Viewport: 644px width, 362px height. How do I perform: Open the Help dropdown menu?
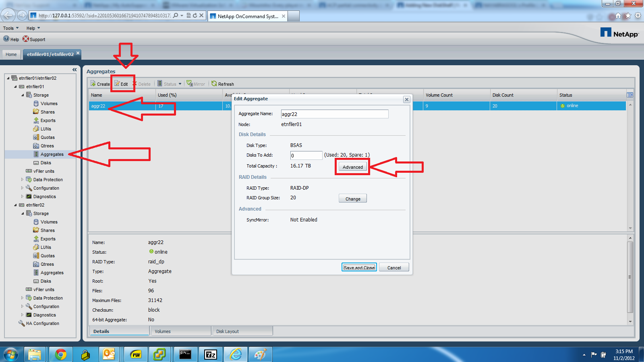coord(33,28)
